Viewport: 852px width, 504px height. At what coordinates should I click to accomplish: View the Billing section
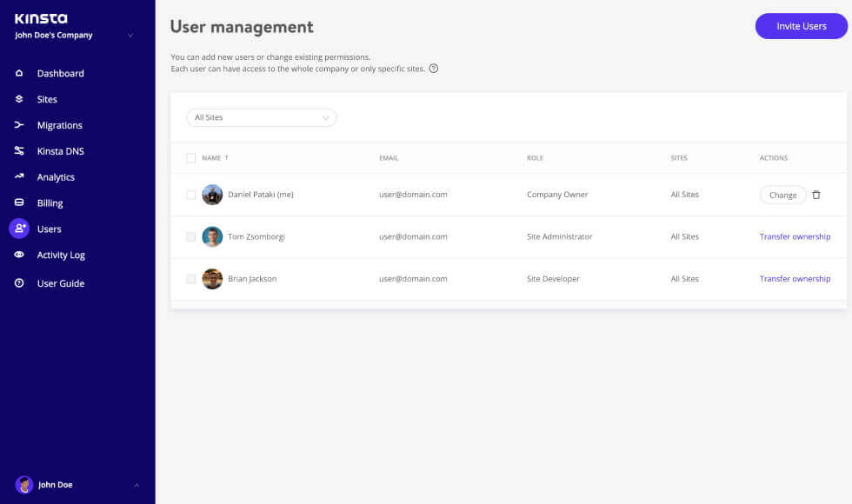(50, 202)
